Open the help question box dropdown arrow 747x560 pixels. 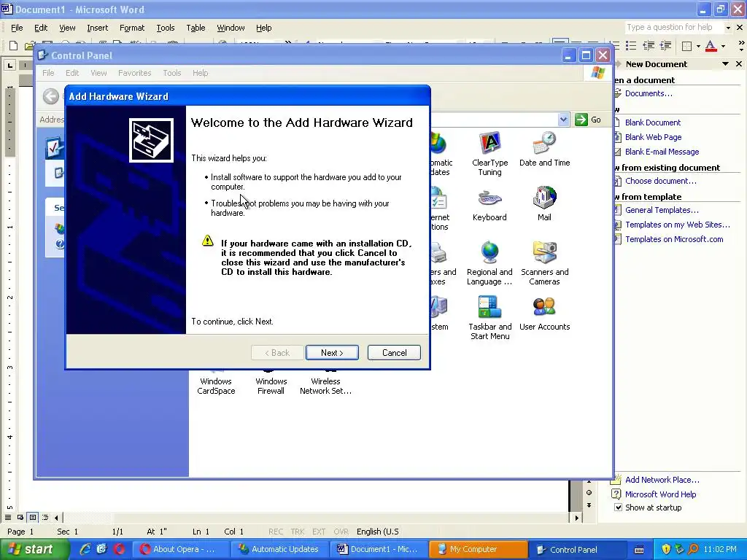coord(727,28)
